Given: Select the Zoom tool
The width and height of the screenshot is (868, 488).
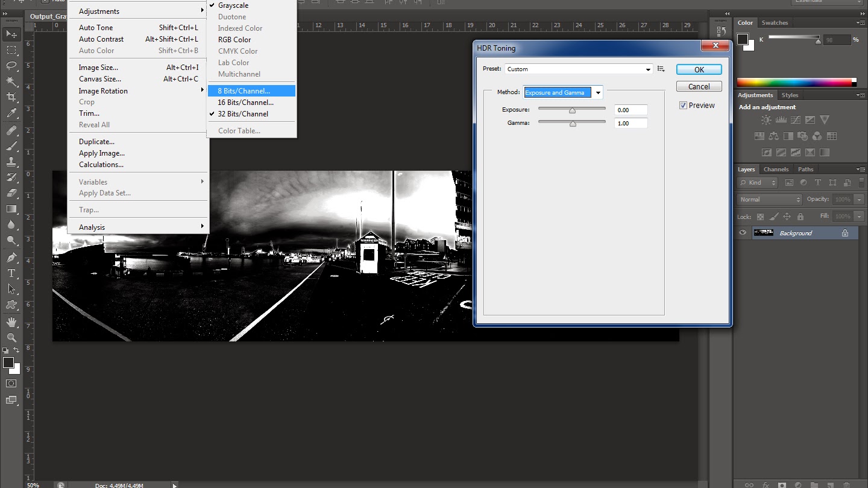Looking at the screenshot, I should (x=11, y=338).
